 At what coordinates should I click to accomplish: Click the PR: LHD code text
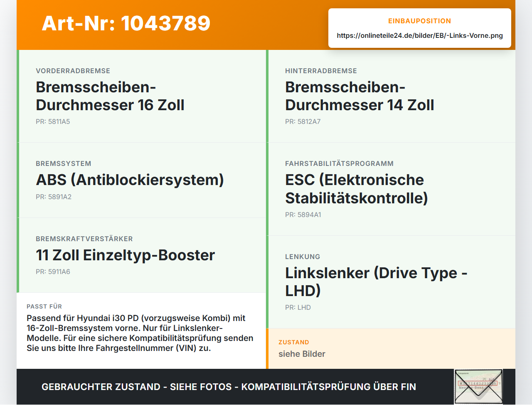pos(298,308)
